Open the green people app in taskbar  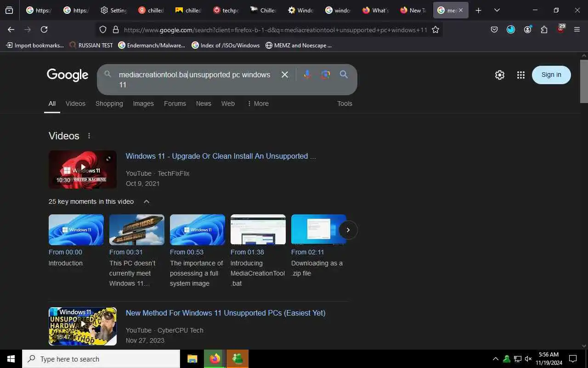point(237,359)
